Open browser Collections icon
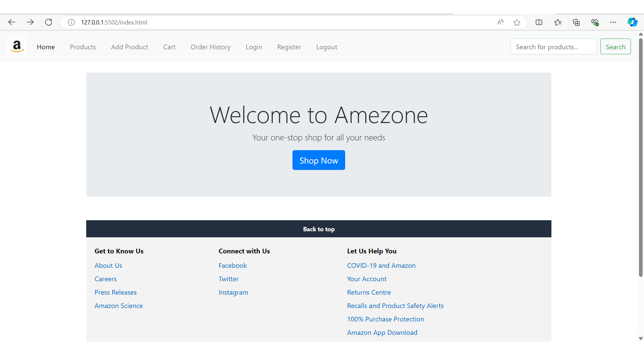Viewport: 644px width, 362px height. [576, 22]
